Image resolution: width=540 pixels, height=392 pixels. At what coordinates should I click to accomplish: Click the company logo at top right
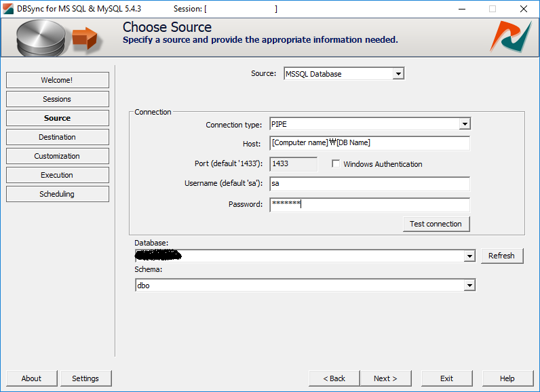click(x=511, y=37)
